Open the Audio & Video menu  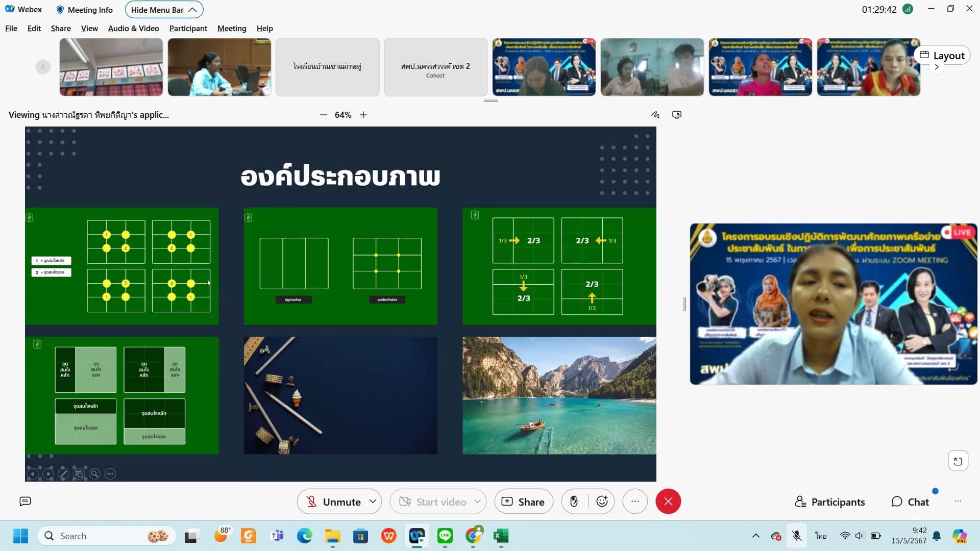(133, 29)
